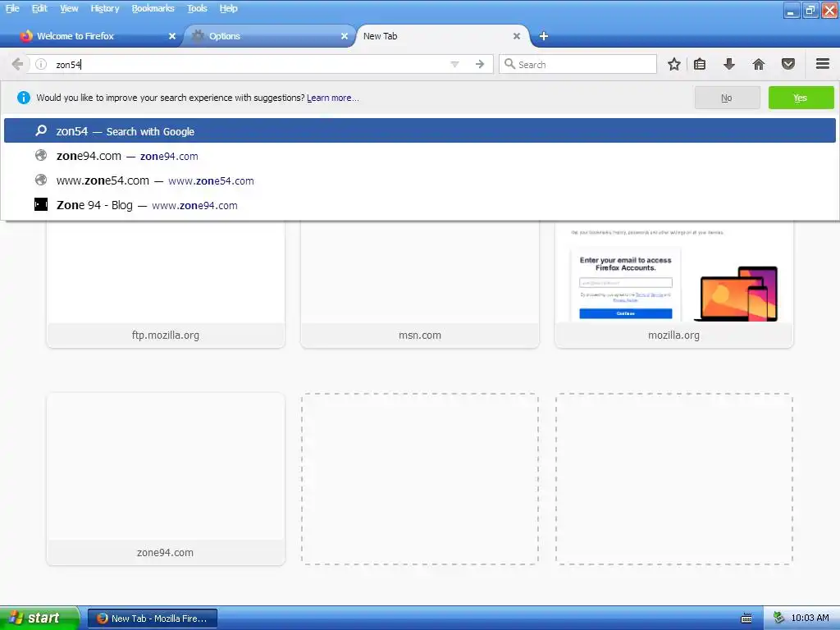Click the back arrow navigation button
The width and height of the screenshot is (840, 630).
(17, 64)
